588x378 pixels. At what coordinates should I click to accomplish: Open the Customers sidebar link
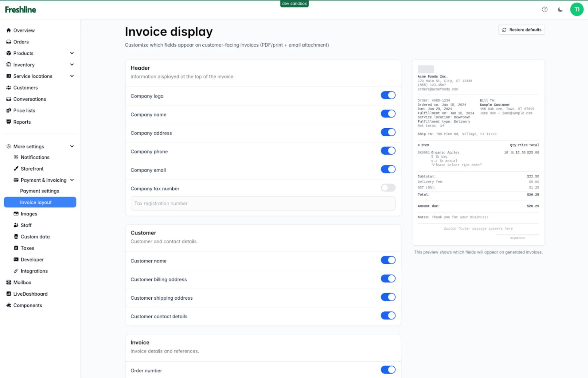25,88
